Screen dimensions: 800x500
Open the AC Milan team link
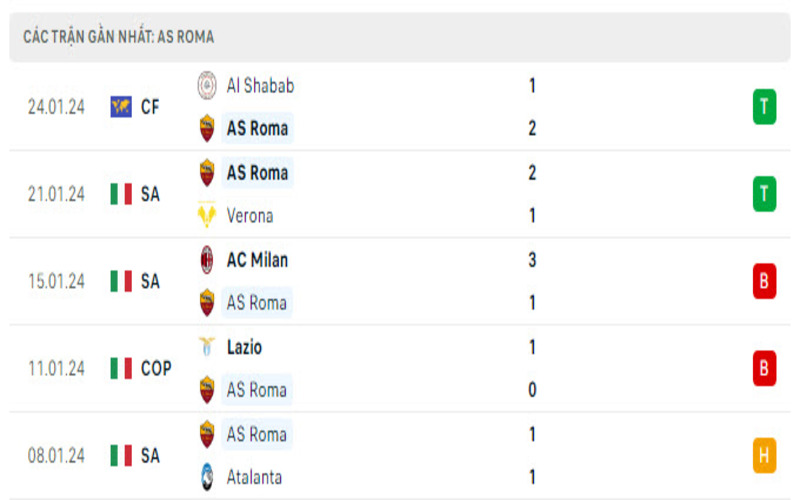(257, 260)
